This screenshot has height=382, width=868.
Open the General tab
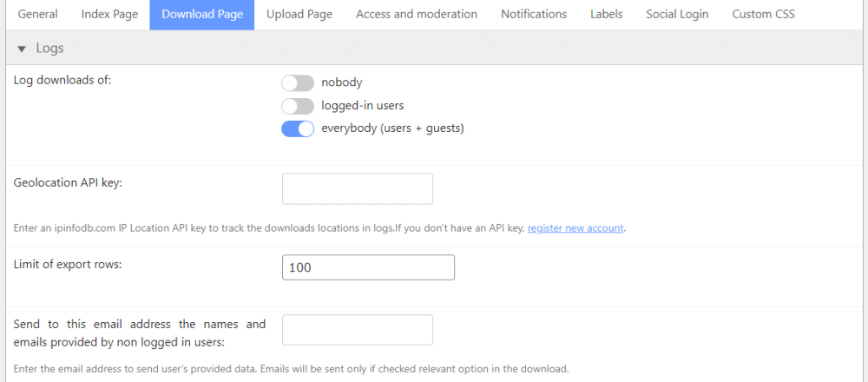[37, 15]
